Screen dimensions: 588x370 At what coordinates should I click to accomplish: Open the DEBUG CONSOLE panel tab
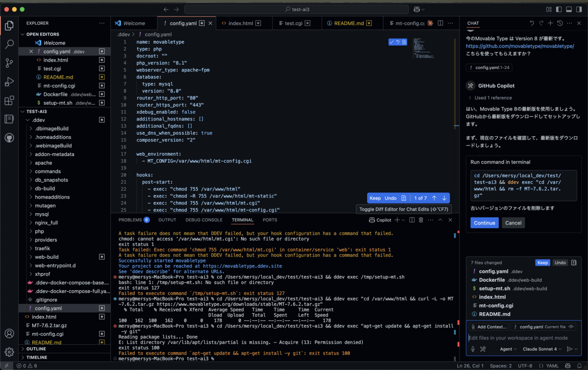[204, 220]
